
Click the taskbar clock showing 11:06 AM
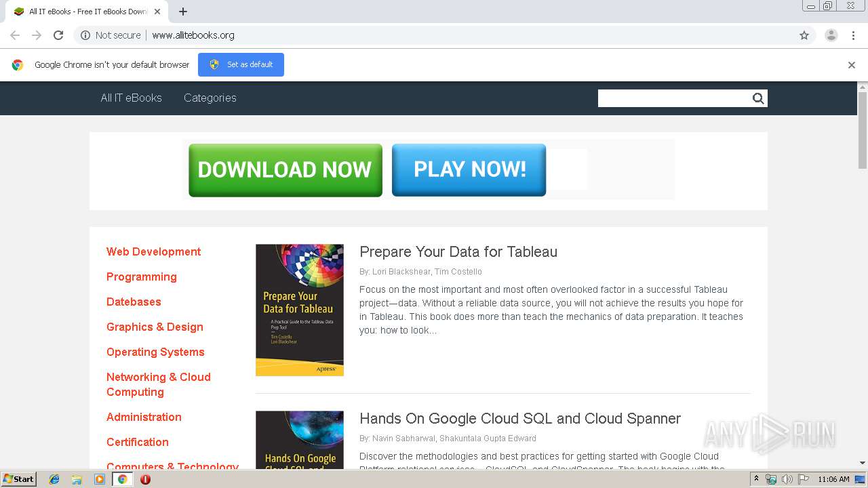(833, 479)
